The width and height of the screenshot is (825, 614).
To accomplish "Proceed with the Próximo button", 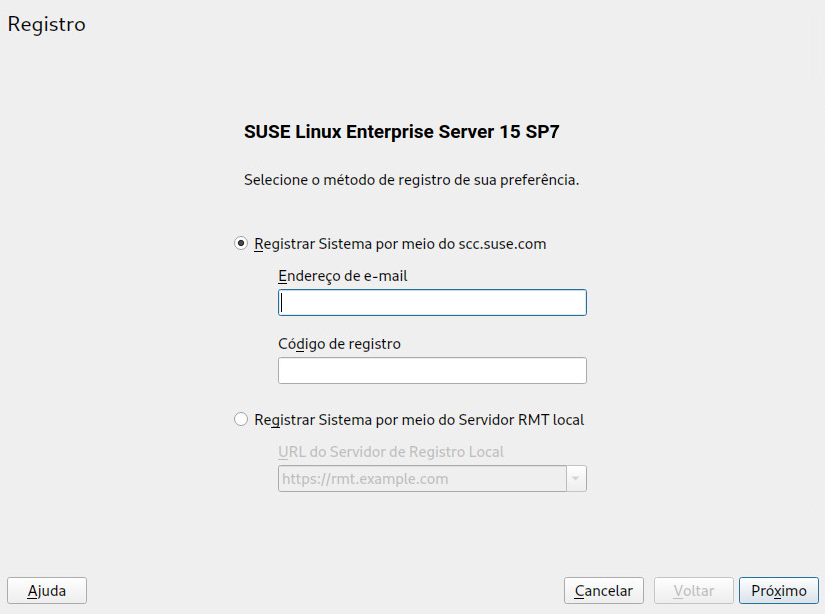I will tap(779, 591).
